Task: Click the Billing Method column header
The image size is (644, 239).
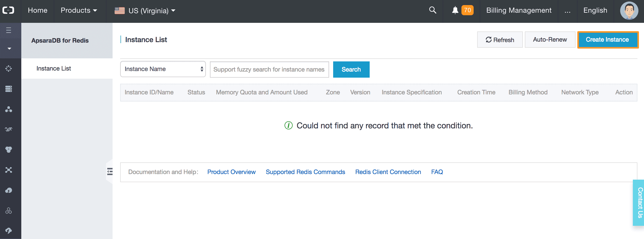Action: pos(528,92)
